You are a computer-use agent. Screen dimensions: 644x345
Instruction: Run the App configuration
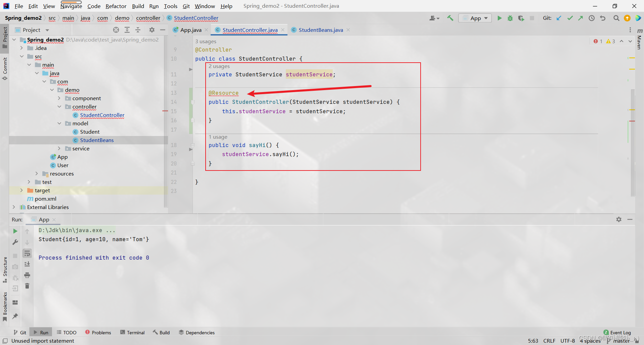pos(499,18)
